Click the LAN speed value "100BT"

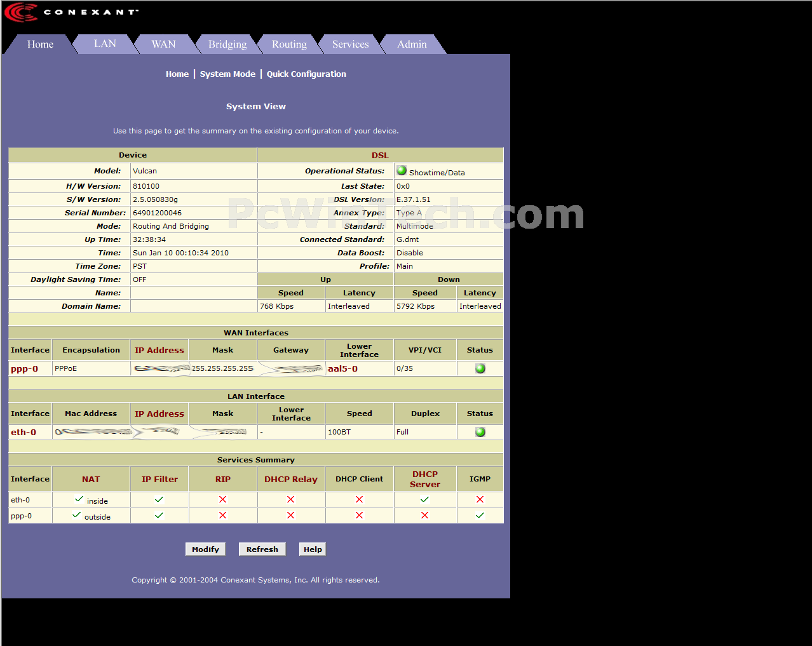[339, 432]
